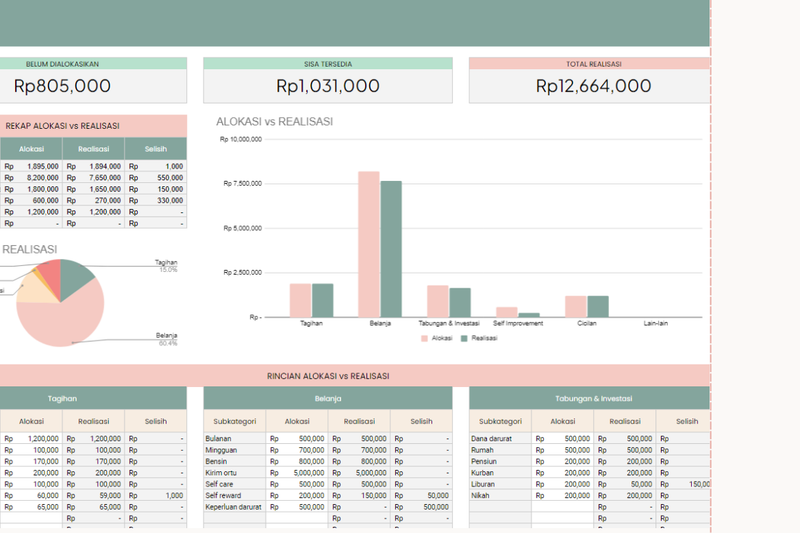Viewport: 800px width, 533px height.
Task: Select the Nikah subcategory cell
Action: (x=501, y=495)
